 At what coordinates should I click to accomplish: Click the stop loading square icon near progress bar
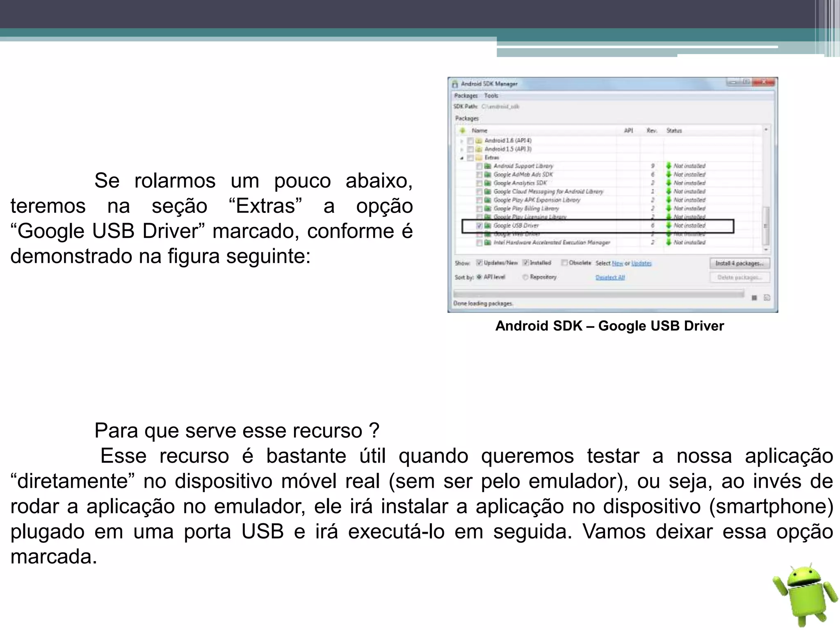tap(754, 298)
